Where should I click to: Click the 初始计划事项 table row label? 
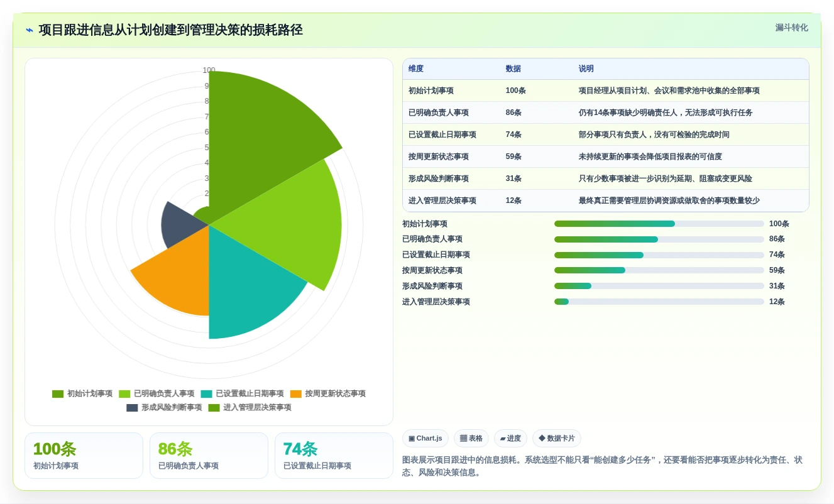point(431,91)
